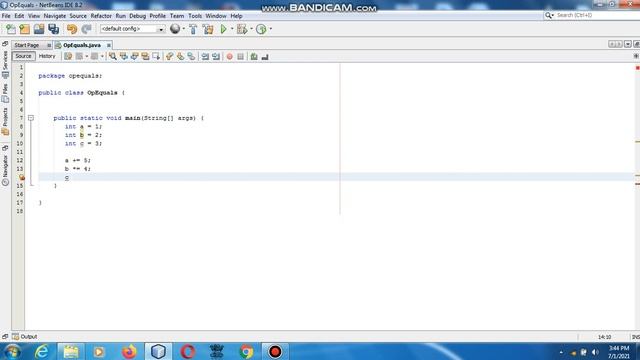Open the default config combo box
Screen dimensions: 640x360
click(x=132, y=29)
